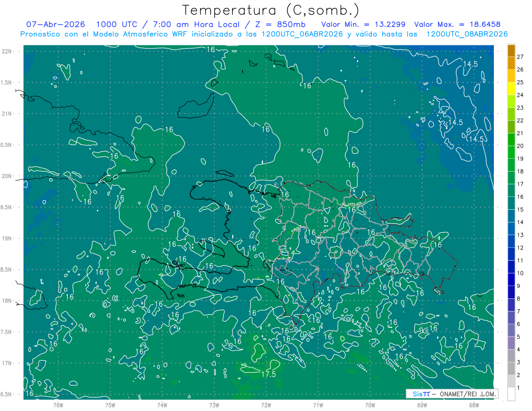This screenshot has height=411, width=532.
Task: Click the 'Temperatura (C,somb.)' title
Action: pos(270,10)
